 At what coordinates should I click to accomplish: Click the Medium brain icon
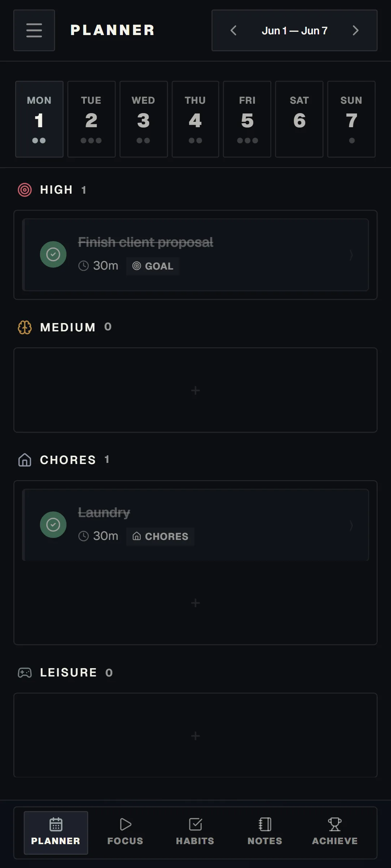point(25,327)
